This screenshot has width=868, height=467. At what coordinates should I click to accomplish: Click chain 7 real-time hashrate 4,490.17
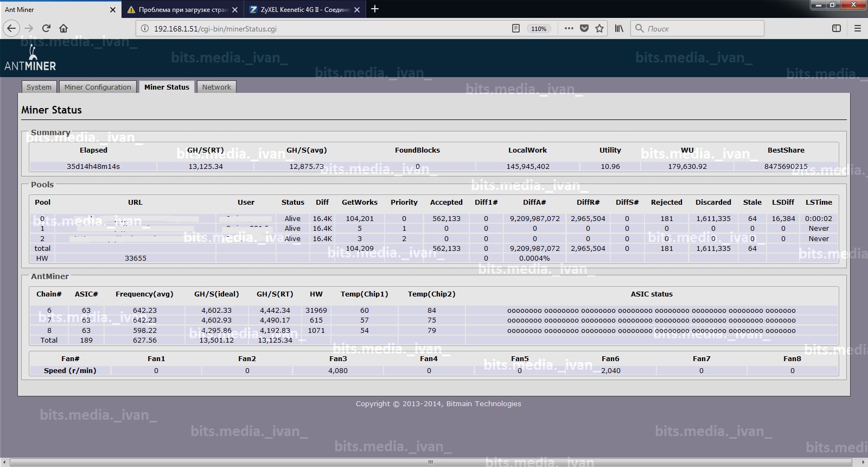(x=275, y=320)
